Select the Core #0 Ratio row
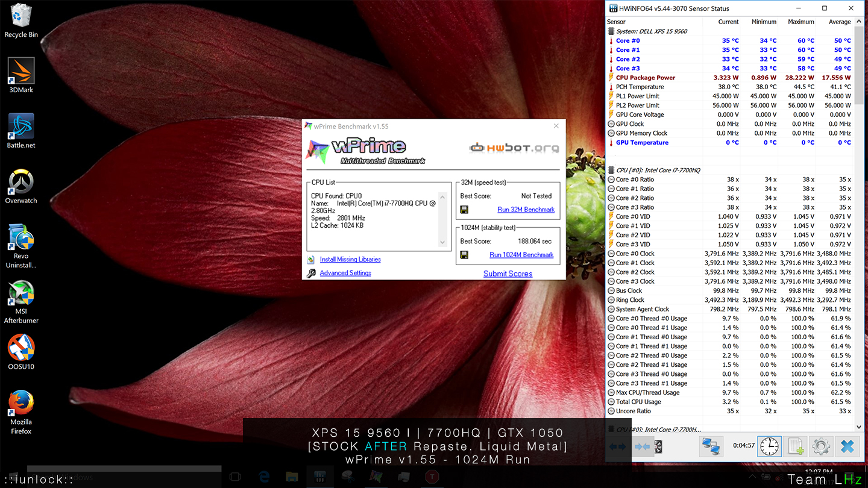Viewport: 868px width, 488px height. click(729, 180)
